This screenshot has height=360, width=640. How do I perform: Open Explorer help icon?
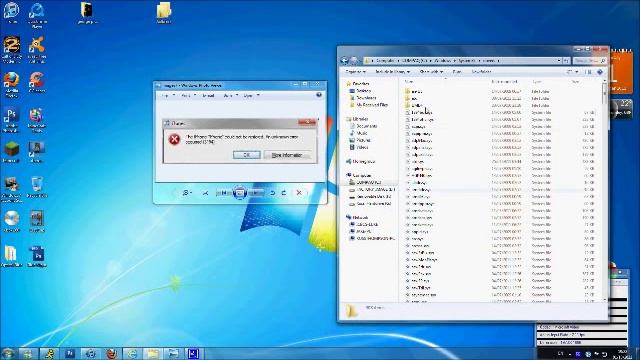[x=600, y=72]
